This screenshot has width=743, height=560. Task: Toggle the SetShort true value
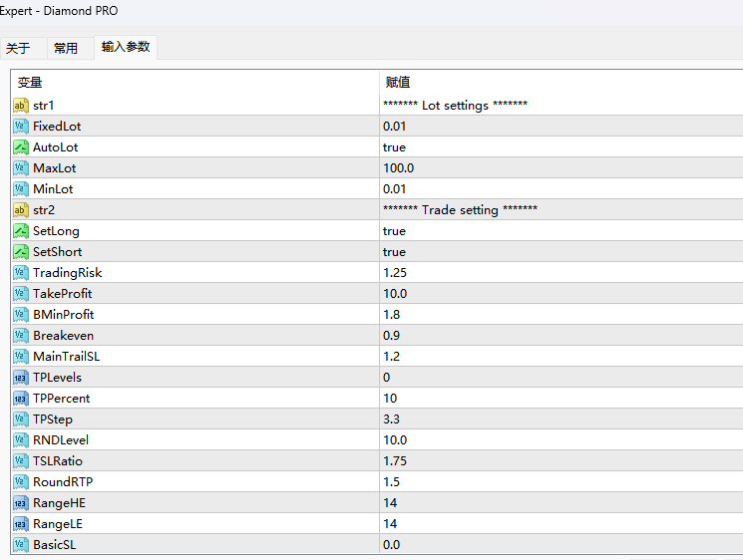pos(394,252)
